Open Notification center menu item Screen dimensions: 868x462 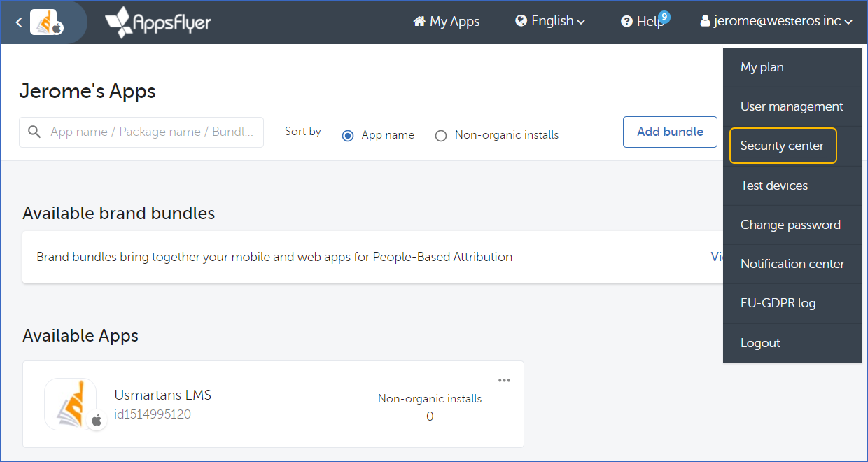[792, 264]
